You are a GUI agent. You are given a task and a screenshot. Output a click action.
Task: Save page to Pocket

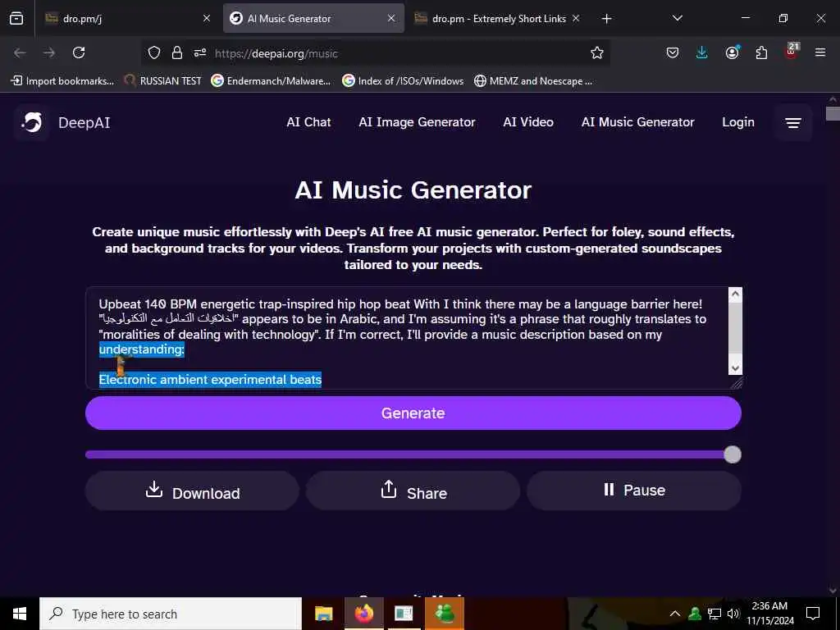(673, 52)
